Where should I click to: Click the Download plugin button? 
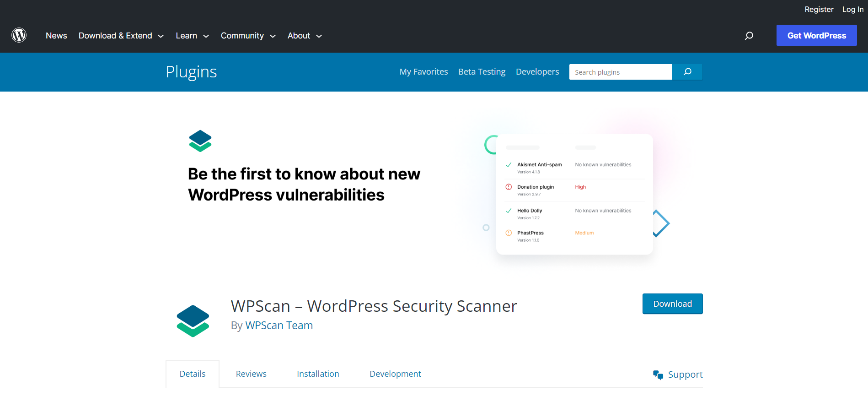[x=672, y=304]
